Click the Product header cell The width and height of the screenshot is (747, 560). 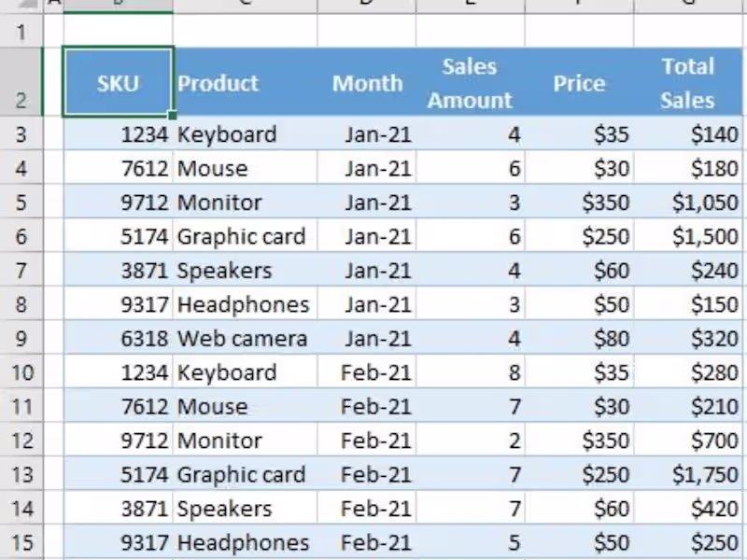[x=245, y=83]
